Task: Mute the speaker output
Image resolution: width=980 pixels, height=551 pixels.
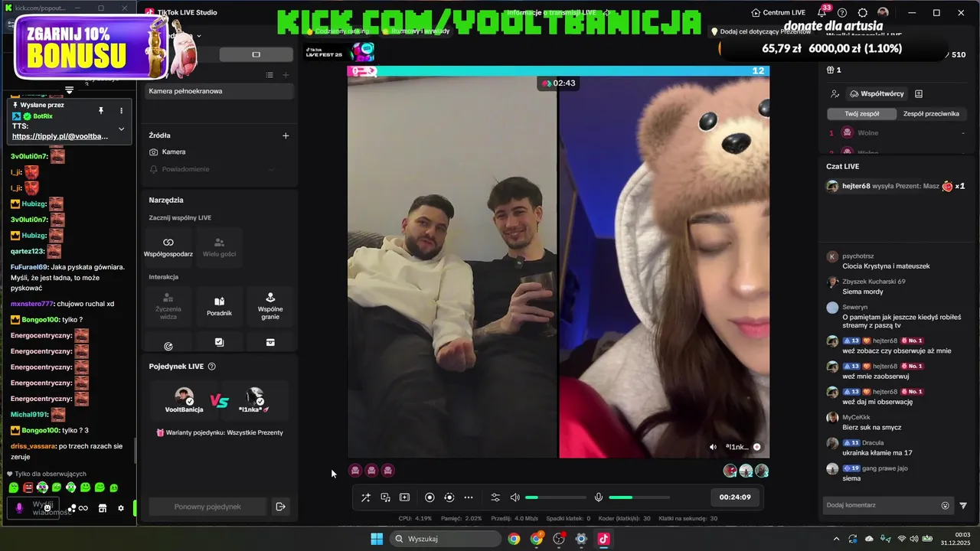Action: click(514, 497)
